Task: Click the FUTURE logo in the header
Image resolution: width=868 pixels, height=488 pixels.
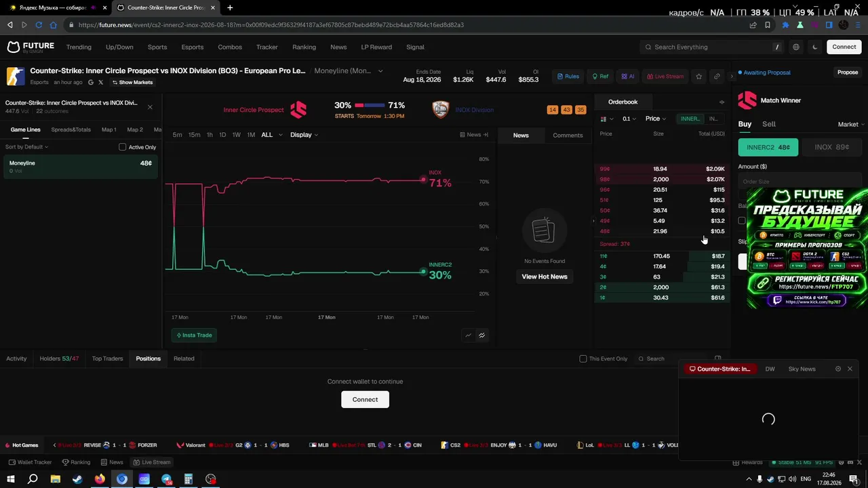Action: (x=31, y=47)
